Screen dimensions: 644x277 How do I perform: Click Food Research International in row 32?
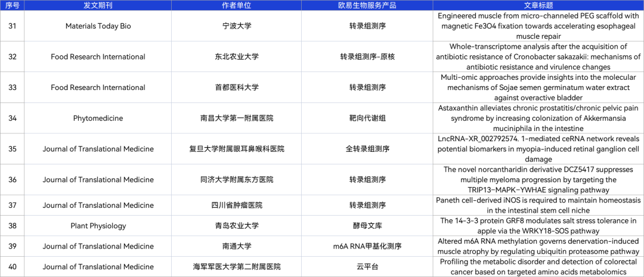(x=98, y=57)
